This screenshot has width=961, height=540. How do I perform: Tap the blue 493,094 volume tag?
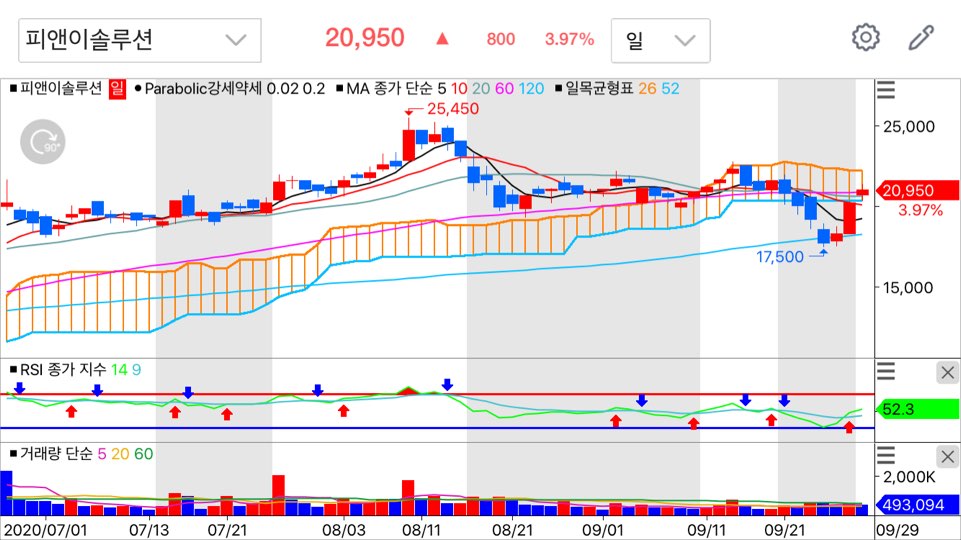point(918,505)
